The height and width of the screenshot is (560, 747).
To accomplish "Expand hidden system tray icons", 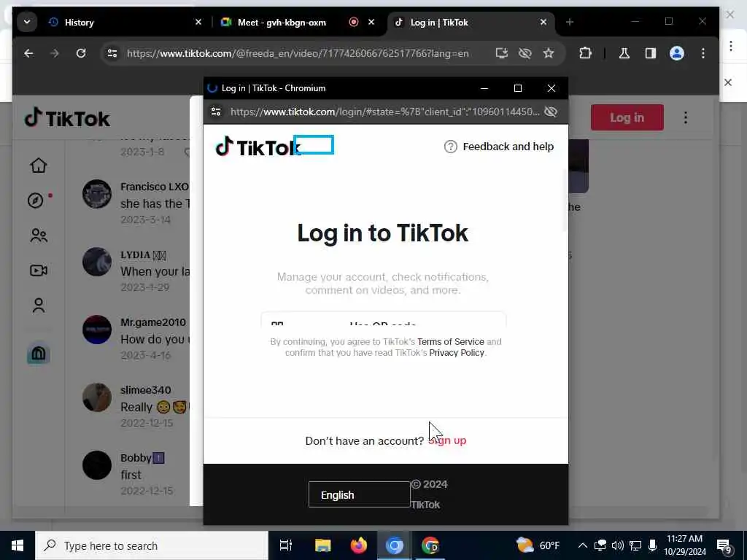I will (583, 545).
